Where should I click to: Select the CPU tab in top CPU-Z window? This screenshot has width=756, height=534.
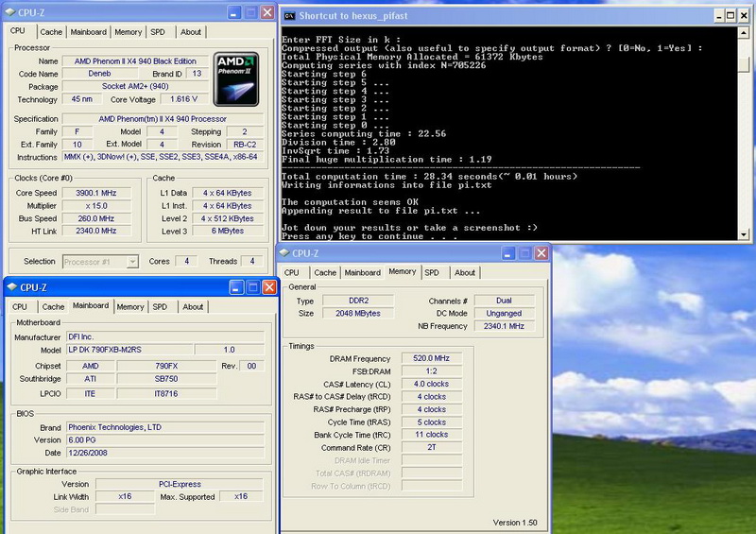pyautogui.click(x=18, y=30)
